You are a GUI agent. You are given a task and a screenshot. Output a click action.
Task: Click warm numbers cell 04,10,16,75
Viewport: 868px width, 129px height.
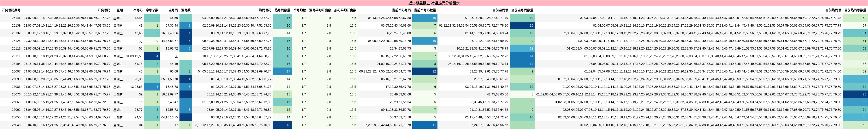169,118
